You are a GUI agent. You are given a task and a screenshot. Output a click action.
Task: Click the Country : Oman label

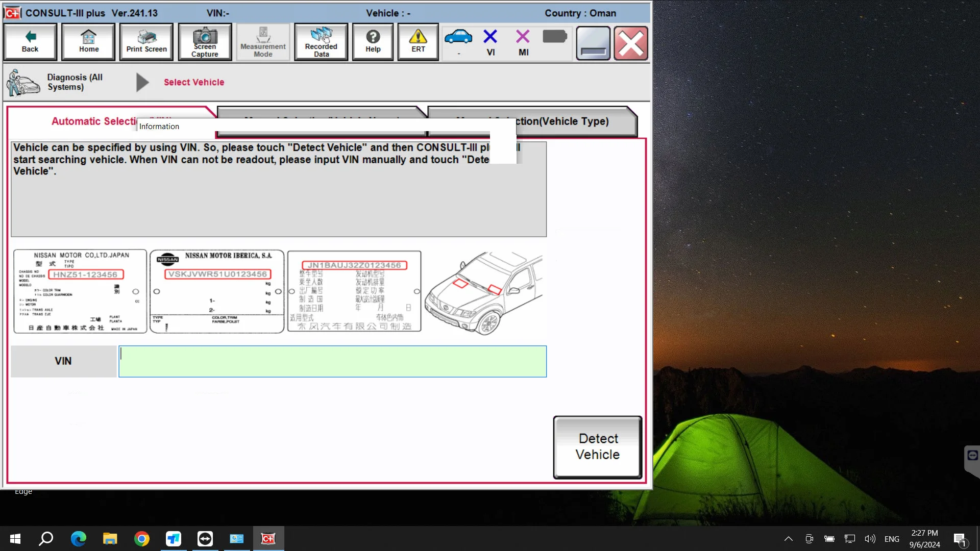pos(580,13)
